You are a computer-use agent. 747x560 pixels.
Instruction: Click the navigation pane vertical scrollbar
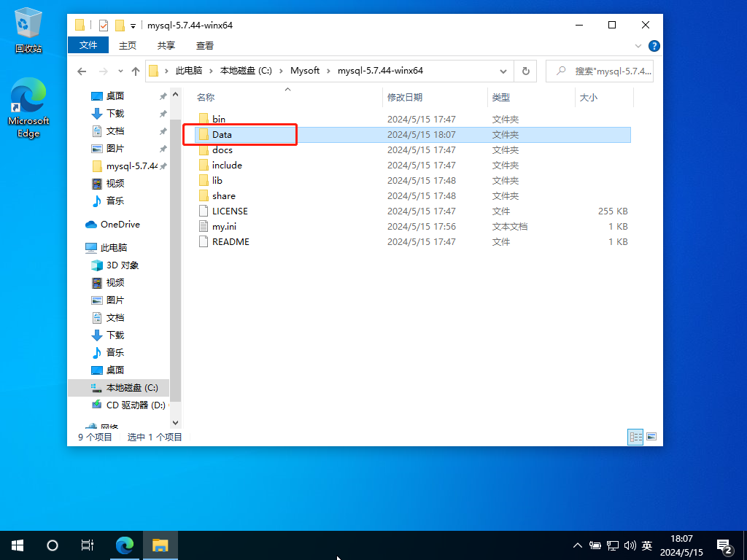[175, 255]
